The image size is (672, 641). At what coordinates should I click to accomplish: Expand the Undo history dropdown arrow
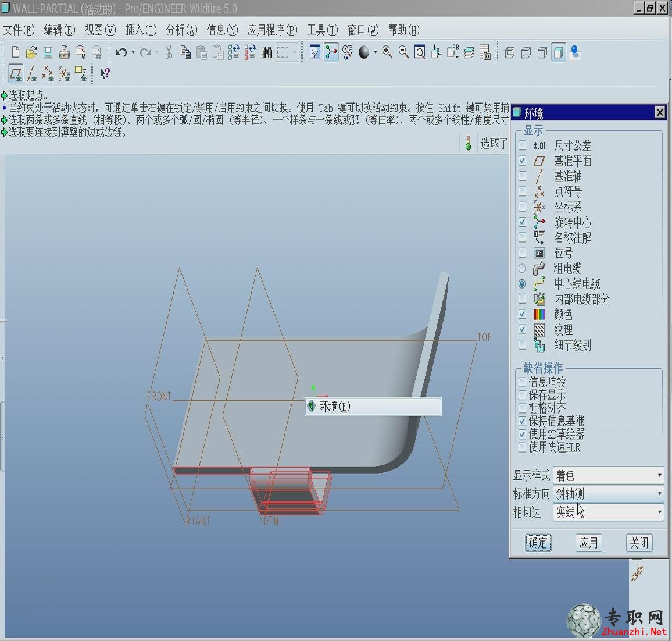coord(133,52)
